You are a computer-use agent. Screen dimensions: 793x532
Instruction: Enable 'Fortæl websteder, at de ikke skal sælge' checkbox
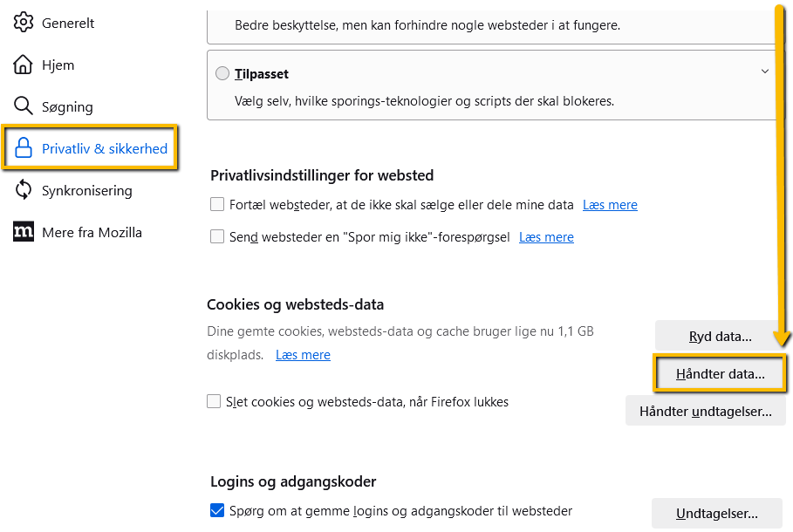tap(217, 203)
